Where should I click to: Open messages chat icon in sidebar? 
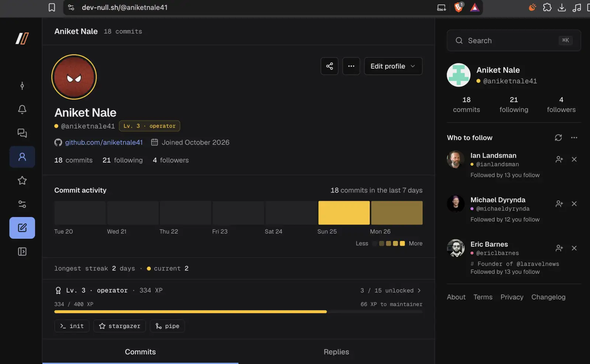[22, 133]
